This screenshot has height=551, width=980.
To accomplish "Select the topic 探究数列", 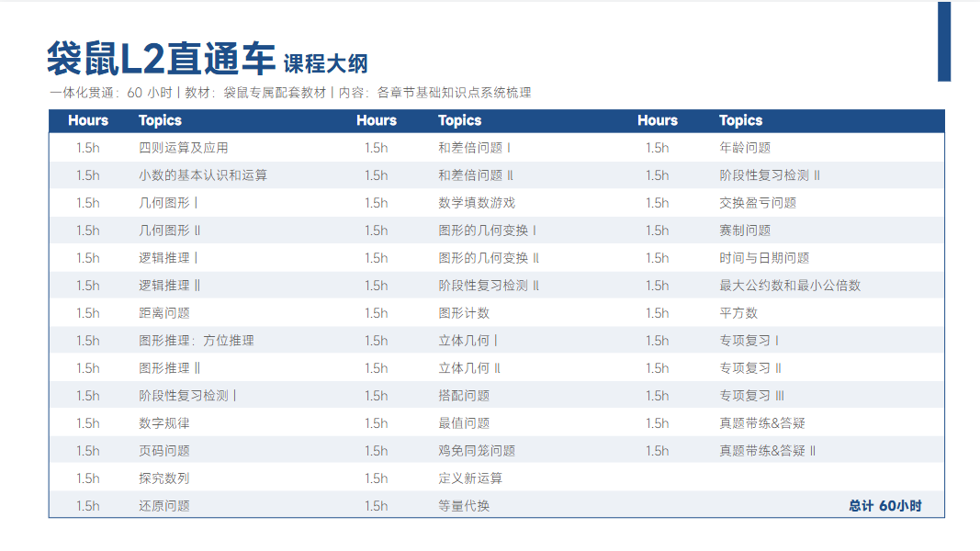I will coord(163,478).
